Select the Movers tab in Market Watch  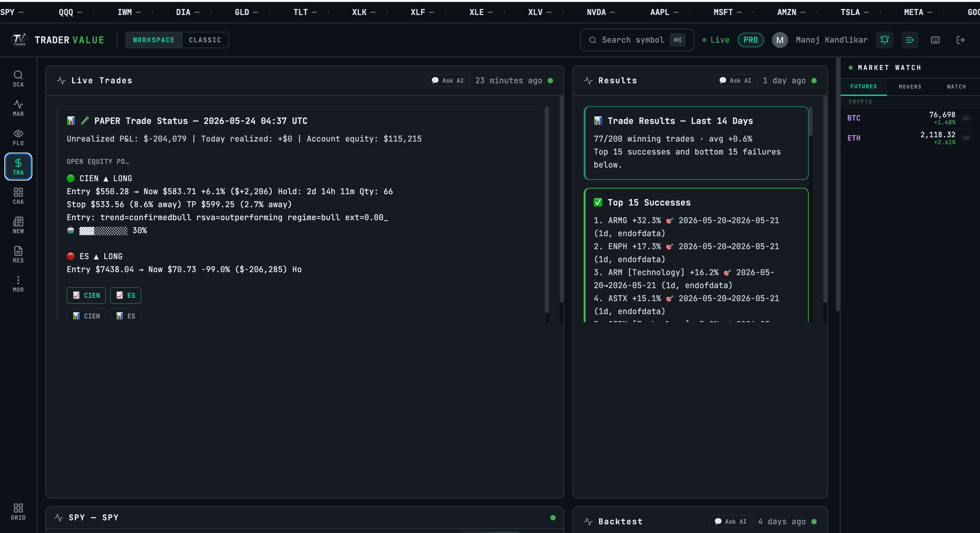910,87
